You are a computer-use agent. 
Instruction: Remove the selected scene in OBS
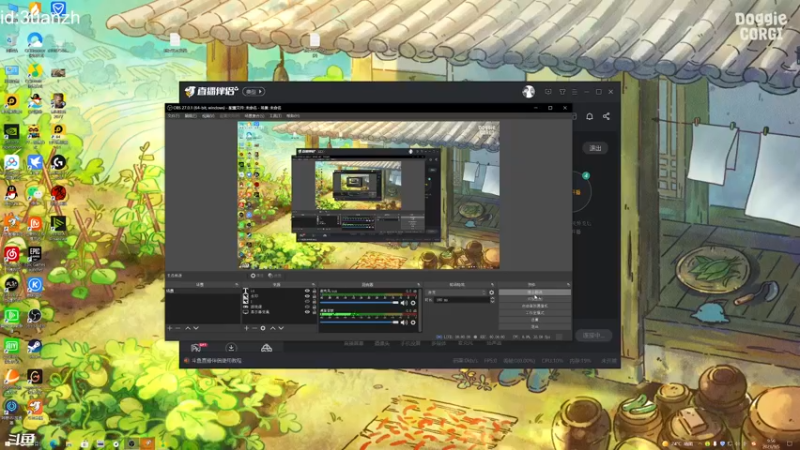click(178, 328)
